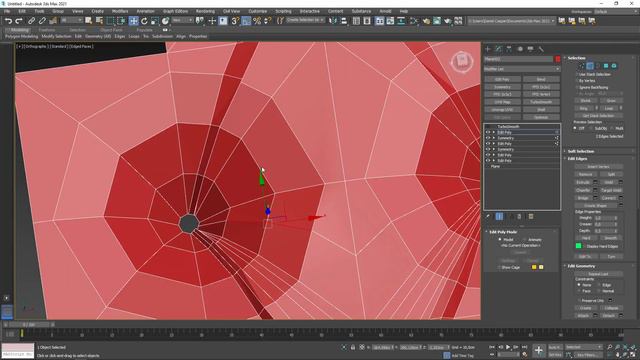Activate the Select and Link tool
640x360 pixels.
[31, 21]
